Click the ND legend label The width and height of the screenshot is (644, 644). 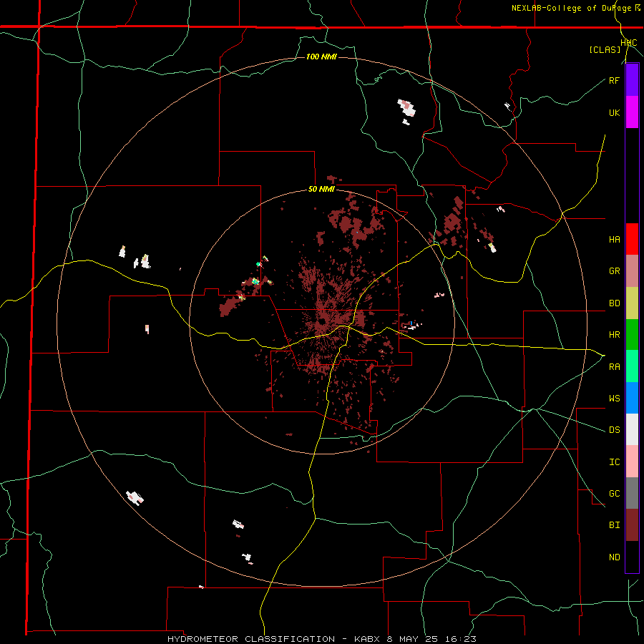pos(614,557)
